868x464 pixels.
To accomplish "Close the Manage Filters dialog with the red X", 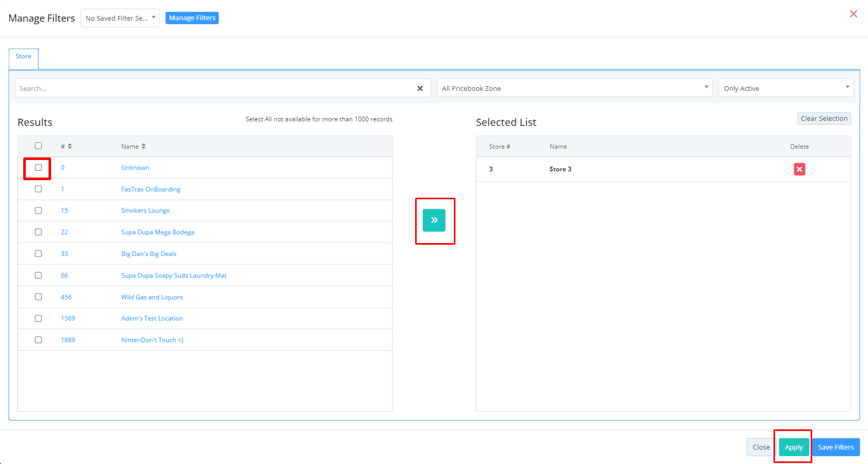I will click(854, 14).
